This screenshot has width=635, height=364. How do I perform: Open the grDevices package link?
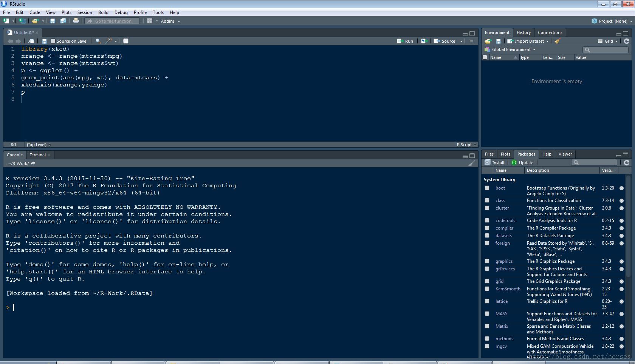[505, 269]
